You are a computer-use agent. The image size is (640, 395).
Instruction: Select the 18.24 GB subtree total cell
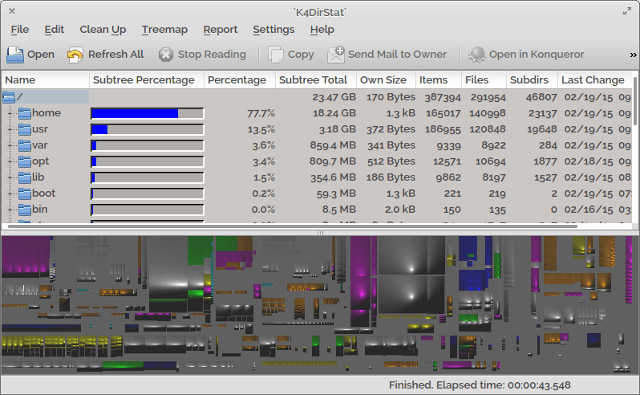(334, 113)
